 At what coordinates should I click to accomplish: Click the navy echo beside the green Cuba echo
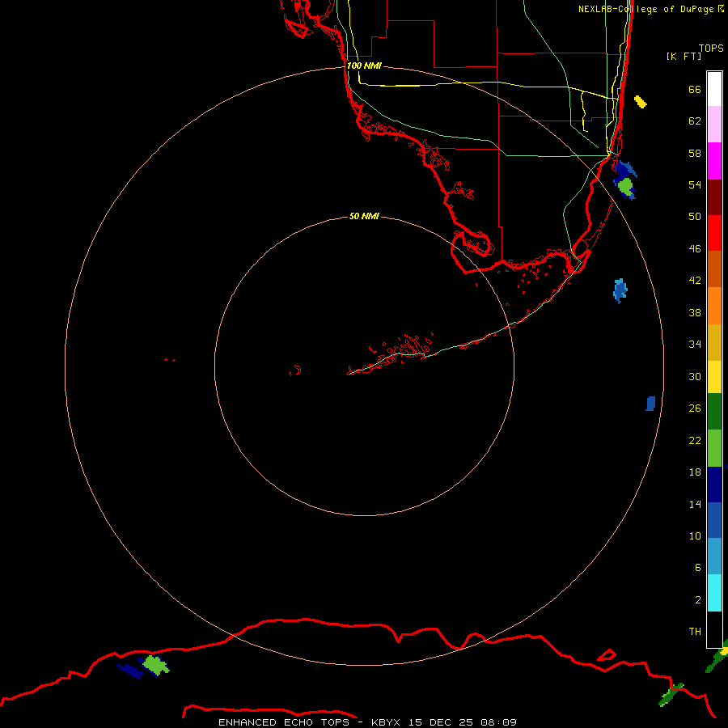point(130,670)
